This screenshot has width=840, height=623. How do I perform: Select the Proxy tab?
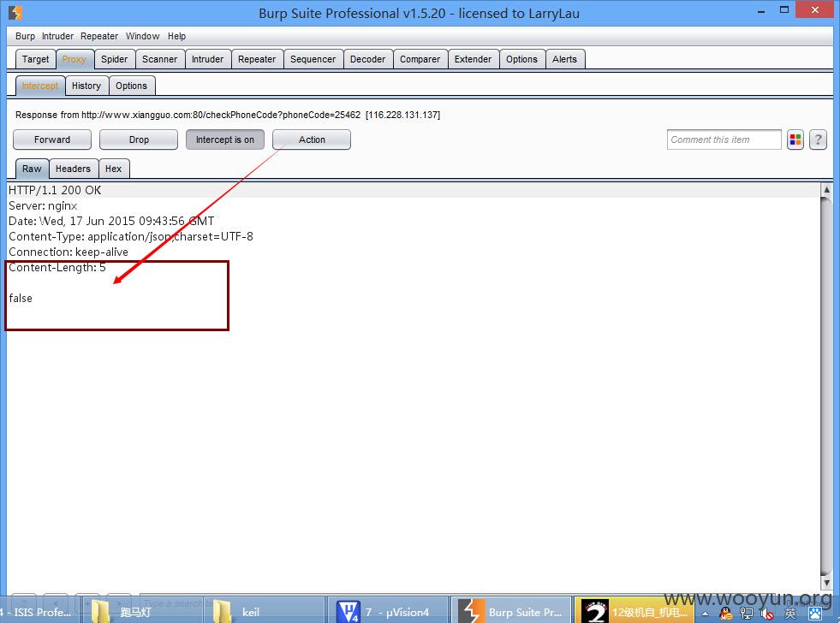click(x=74, y=59)
